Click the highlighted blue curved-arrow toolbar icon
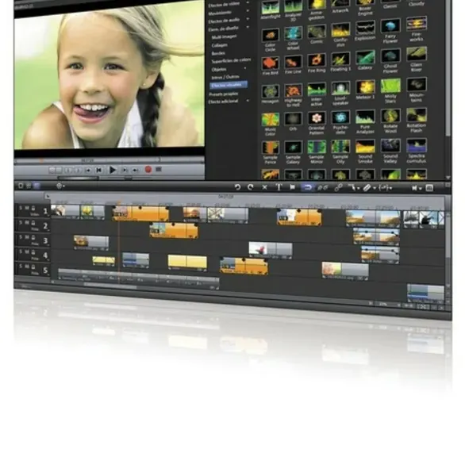The width and height of the screenshot is (465, 476). click(x=307, y=187)
